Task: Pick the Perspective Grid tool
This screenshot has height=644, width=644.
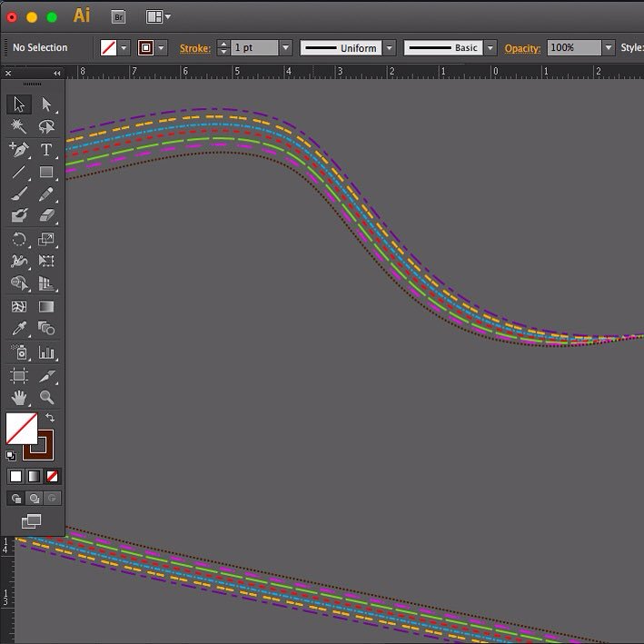Action: 46,283
